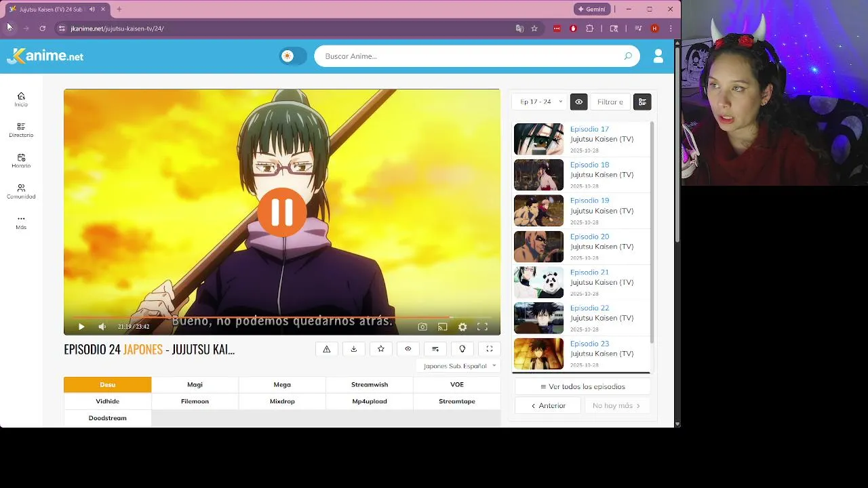Reload the page in the browser
The height and width of the screenshot is (488, 868).
click(42, 28)
